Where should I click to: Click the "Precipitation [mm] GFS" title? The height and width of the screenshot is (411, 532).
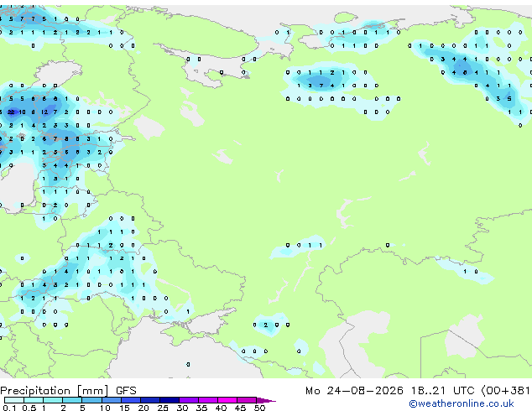(x=68, y=391)
